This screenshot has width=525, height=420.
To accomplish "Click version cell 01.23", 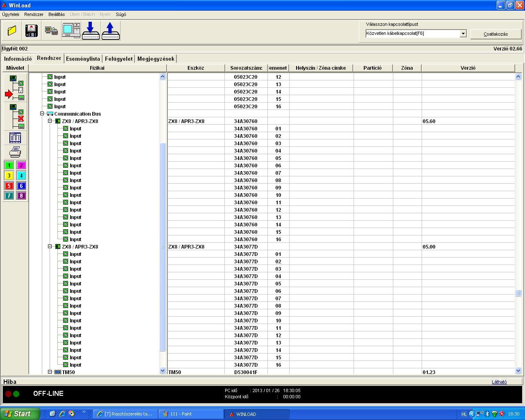I will click(x=468, y=372).
